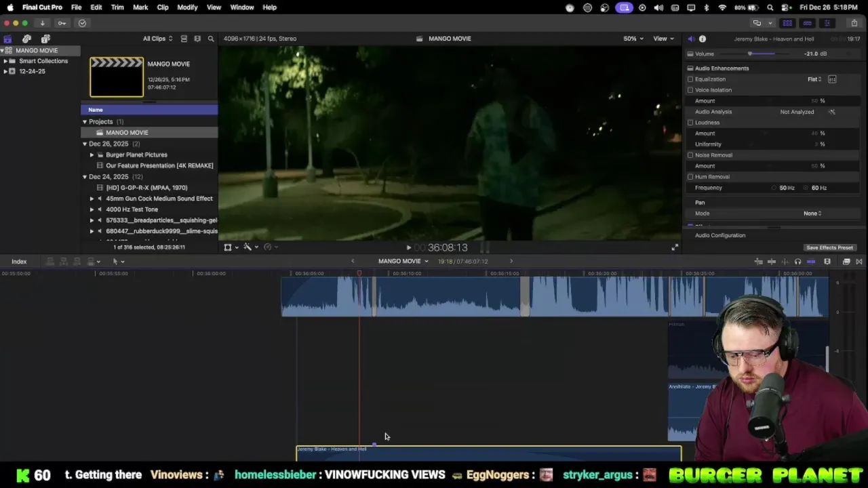Show the Info inspector icon

click(703, 39)
